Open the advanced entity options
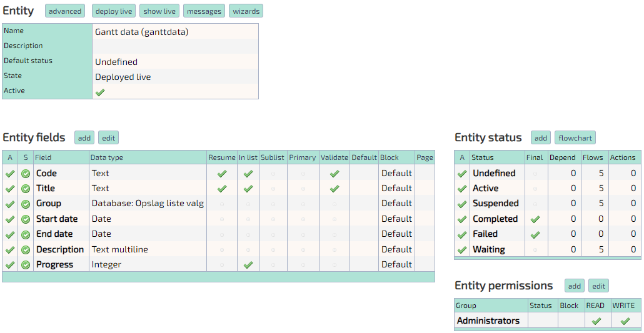The image size is (644, 333). pos(65,11)
